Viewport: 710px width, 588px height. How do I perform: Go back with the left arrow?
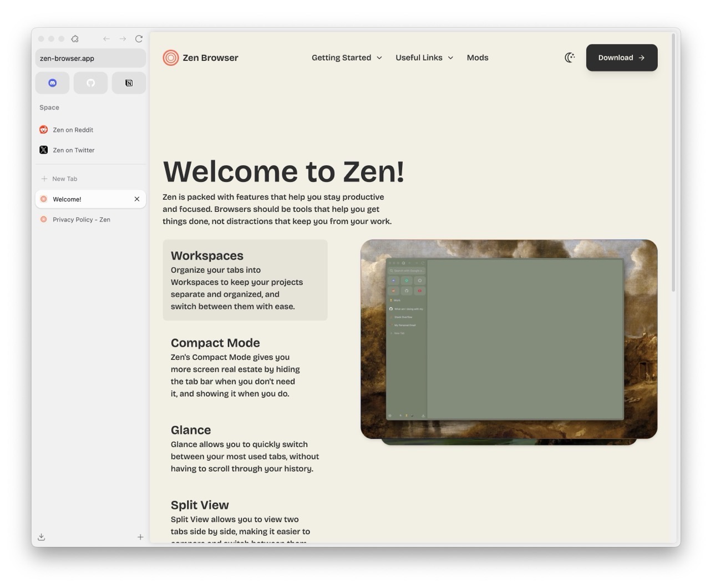pos(106,39)
